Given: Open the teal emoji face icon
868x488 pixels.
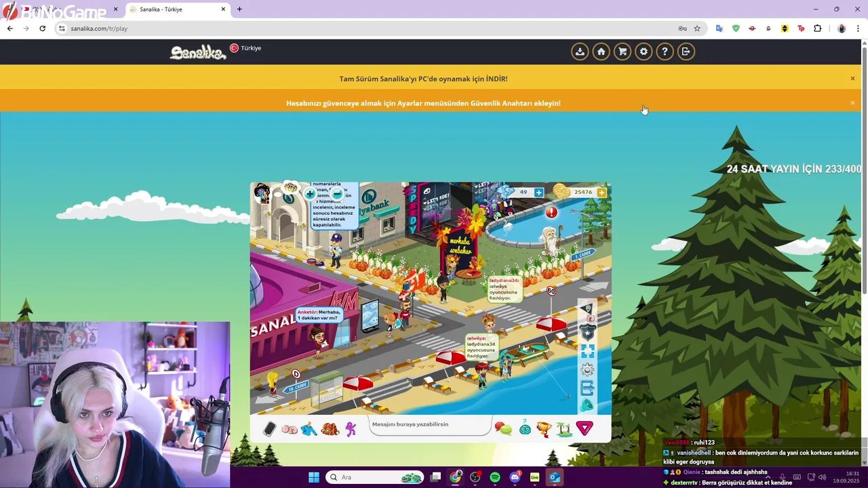Looking at the screenshot, I should [525, 428].
